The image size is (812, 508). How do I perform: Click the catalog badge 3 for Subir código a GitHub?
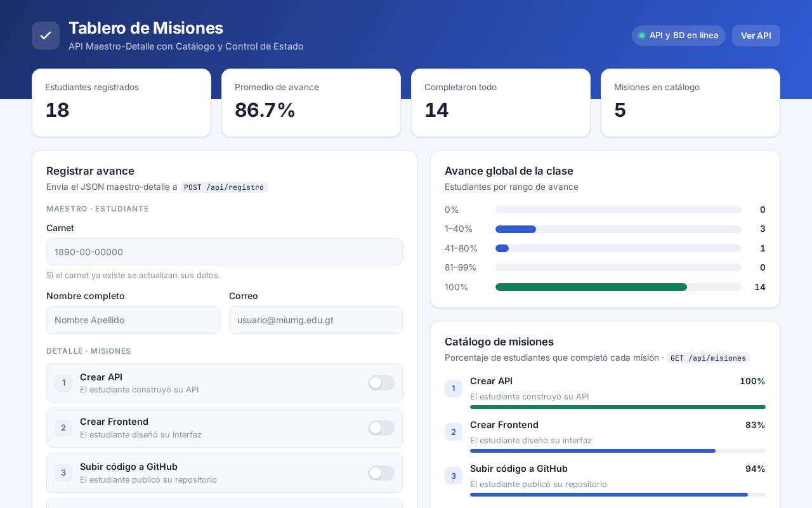pos(454,476)
